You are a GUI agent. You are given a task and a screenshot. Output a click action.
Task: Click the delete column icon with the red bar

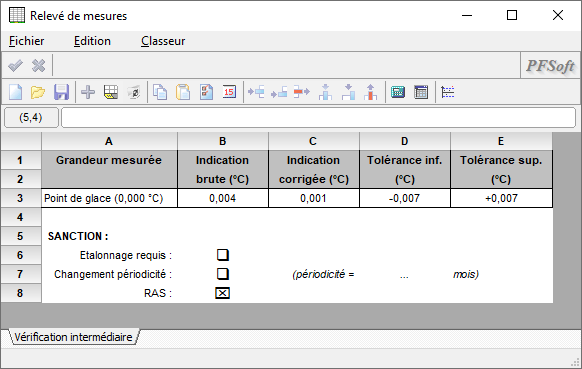tap(370, 92)
